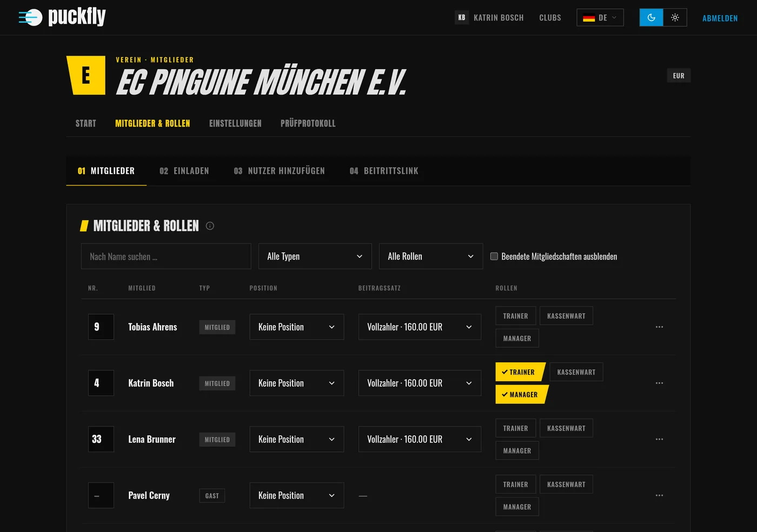Edit empty jersey number for Pavel Cerny
This screenshot has height=532, width=757.
coord(101,496)
